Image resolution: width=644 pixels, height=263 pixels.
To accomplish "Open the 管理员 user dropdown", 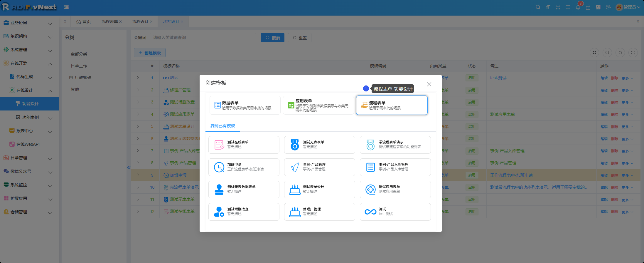I will [x=628, y=7].
